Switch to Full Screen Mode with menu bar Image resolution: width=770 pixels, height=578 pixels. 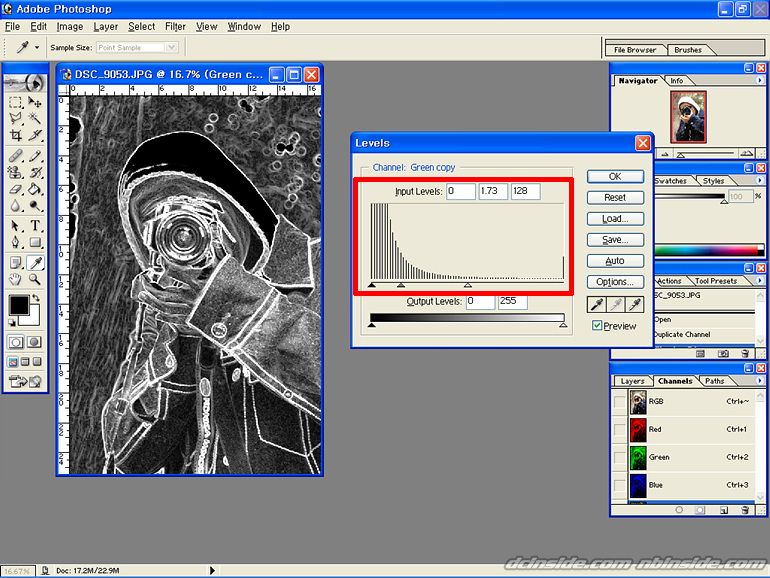(25, 362)
